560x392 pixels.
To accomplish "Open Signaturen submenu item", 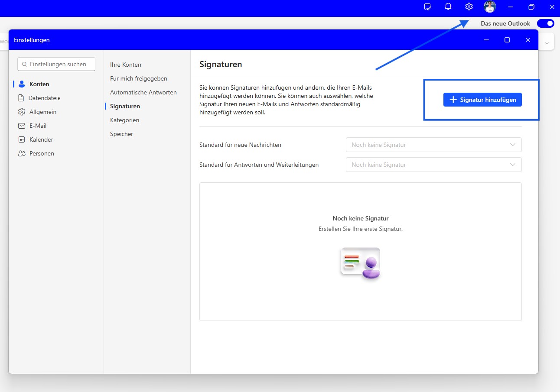I will [x=125, y=106].
